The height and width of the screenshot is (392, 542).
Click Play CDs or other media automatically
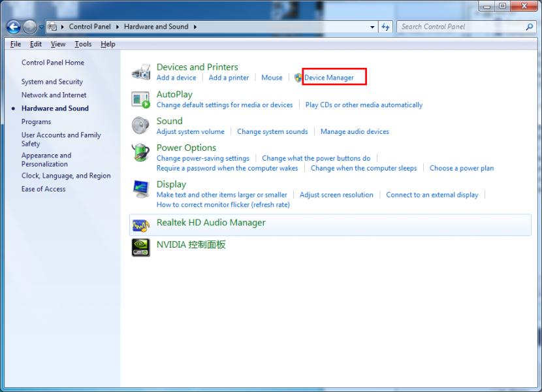coord(364,105)
